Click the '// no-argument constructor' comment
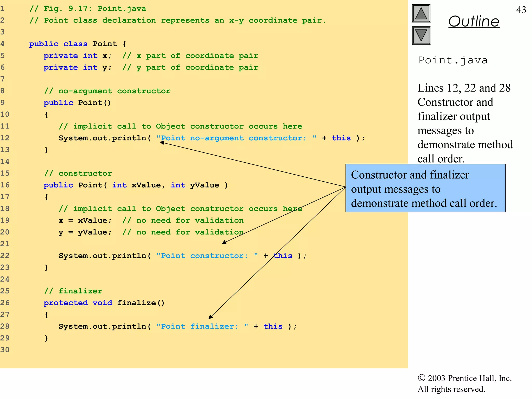 click(x=107, y=91)
